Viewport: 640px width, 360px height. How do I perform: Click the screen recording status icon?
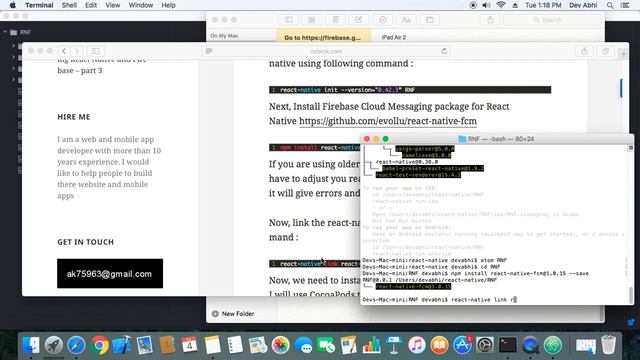coord(473,5)
